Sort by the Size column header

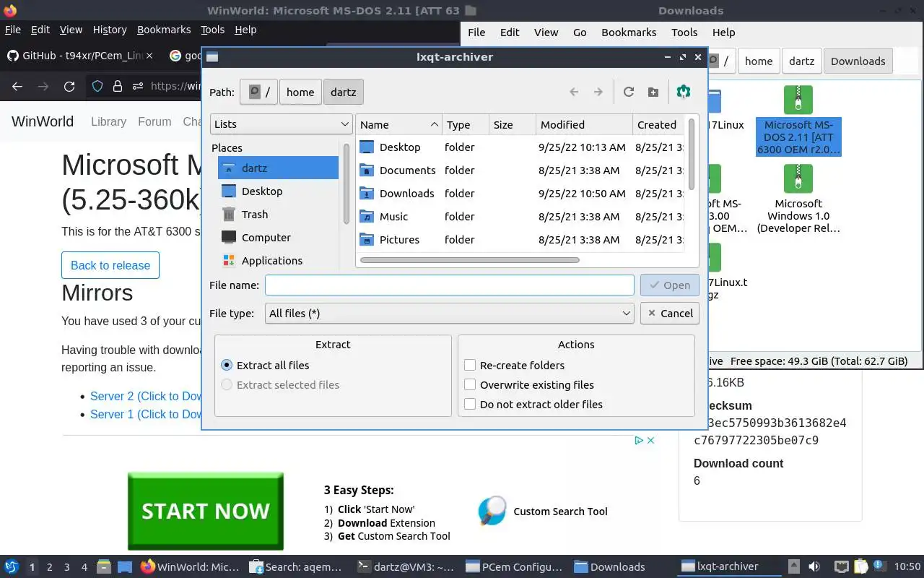coord(513,124)
